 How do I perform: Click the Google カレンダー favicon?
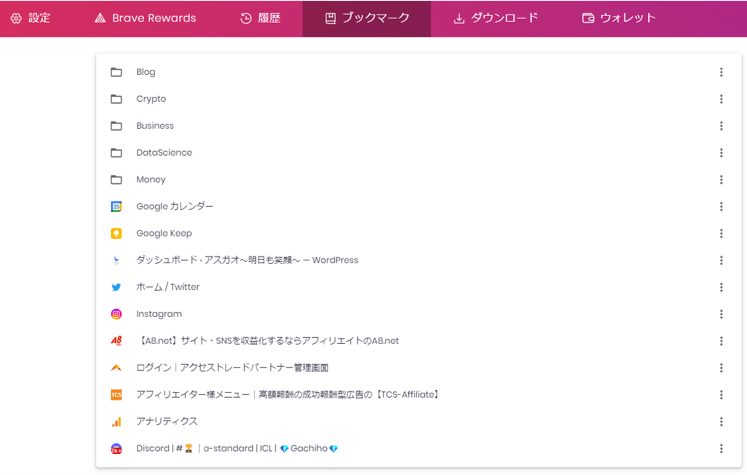[116, 206]
